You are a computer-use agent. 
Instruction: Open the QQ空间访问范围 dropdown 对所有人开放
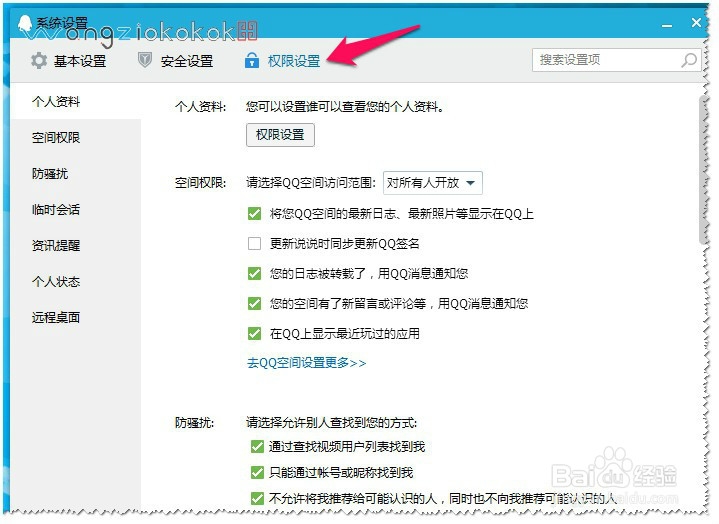point(432,183)
